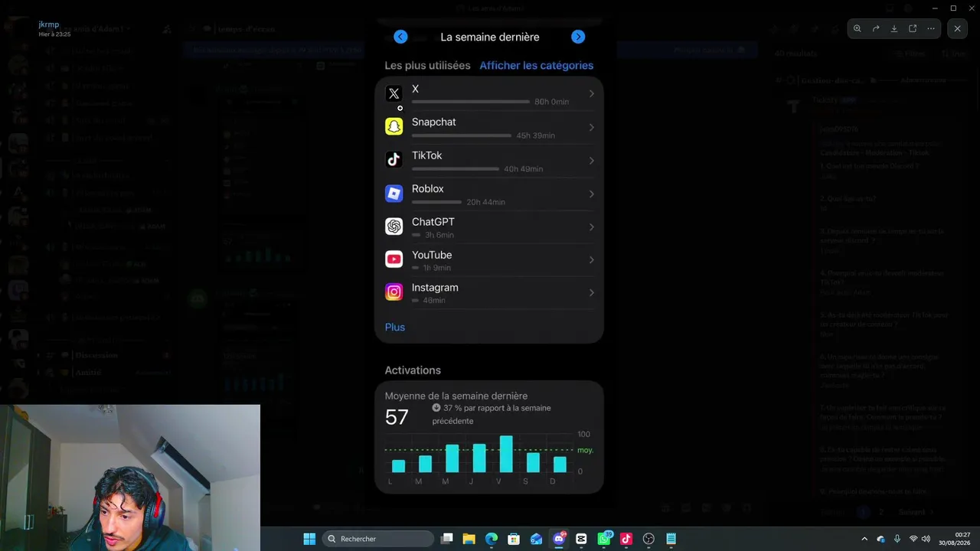The width and height of the screenshot is (980, 551).
Task: Expand the ChatGPT row chevron
Action: (591, 227)
